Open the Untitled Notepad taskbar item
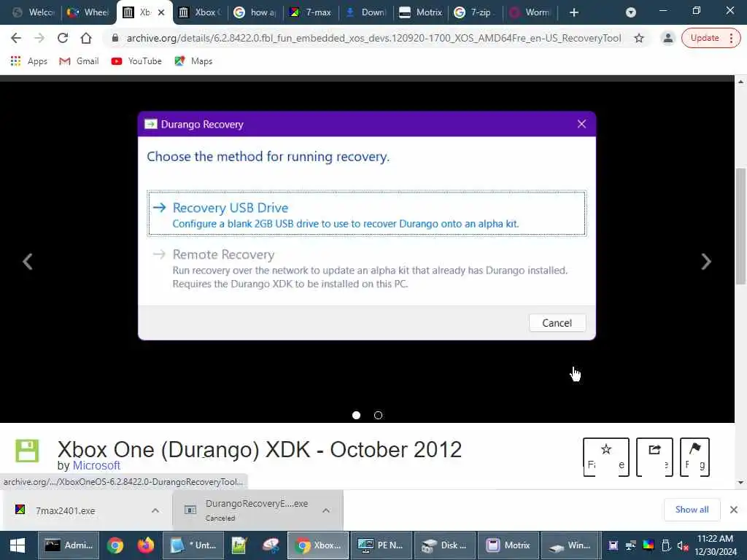The height and width of the screenshot is (560, 747). point(194,545)
